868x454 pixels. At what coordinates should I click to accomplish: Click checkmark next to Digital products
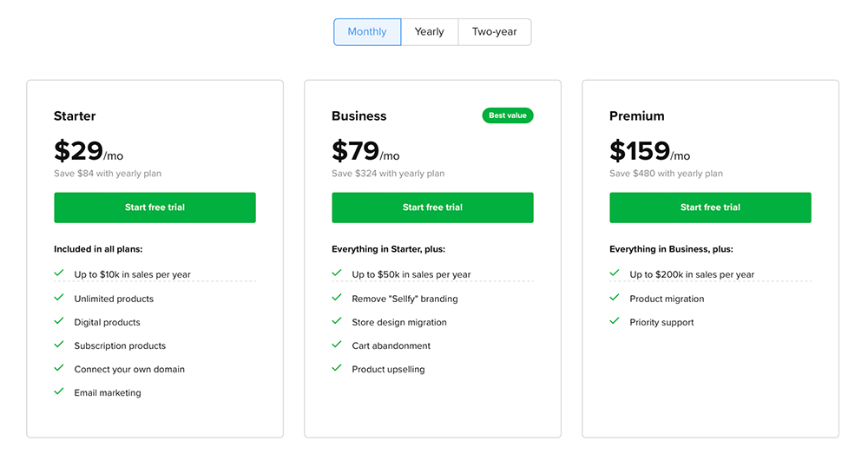59,321
